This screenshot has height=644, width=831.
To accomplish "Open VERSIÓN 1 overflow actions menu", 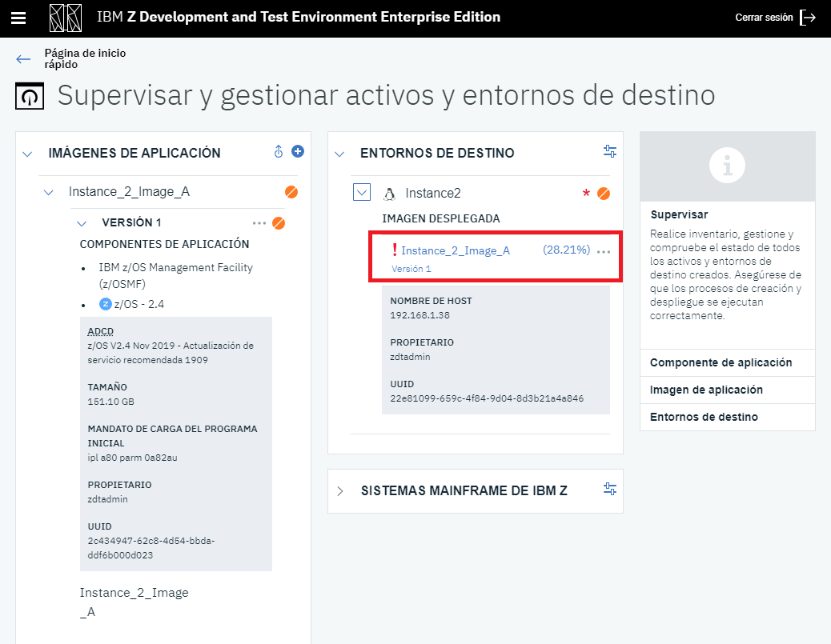I will (259, 223).
